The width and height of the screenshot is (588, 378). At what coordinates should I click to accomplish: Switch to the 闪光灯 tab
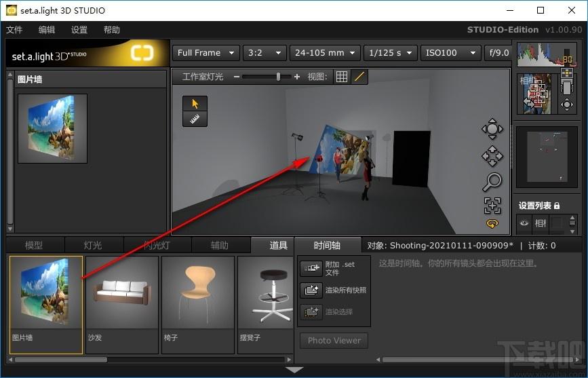pyautogui.click(x=157, y=246)
